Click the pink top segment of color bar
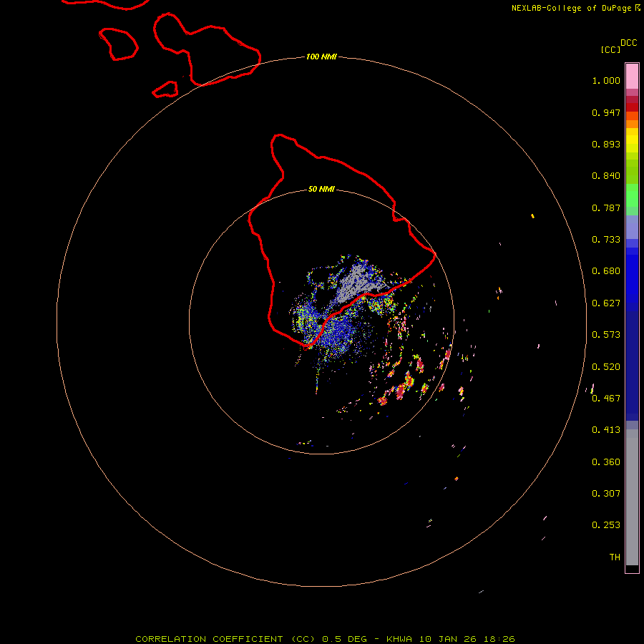This screenshot has width=644, height=644. 632,76
